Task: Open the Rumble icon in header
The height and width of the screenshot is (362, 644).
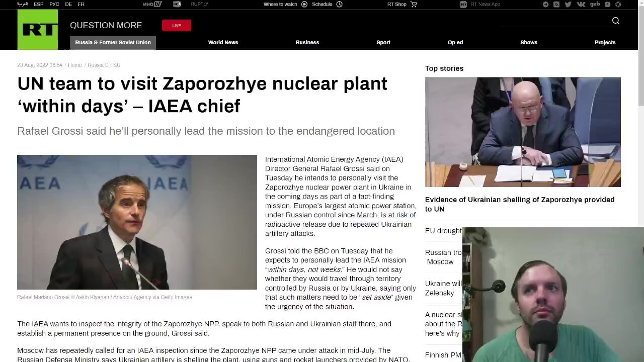Action: [607, 4]
